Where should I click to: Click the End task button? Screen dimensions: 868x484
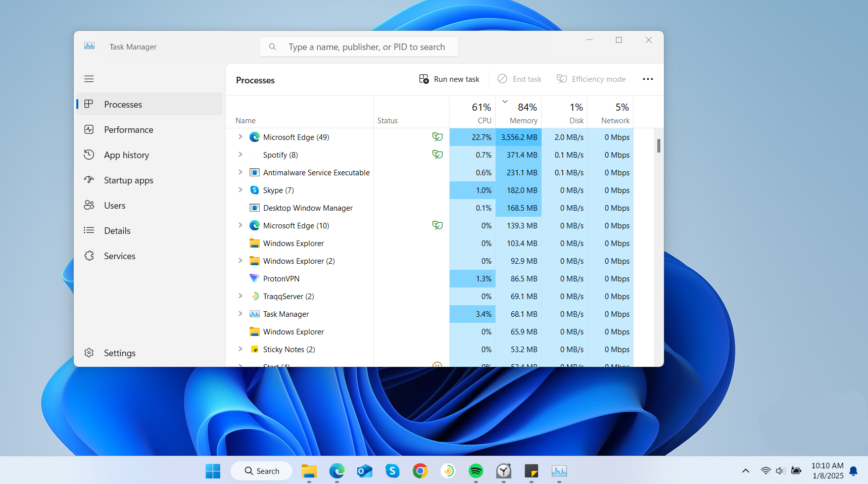pyautogui.click(x=519, y=79)
